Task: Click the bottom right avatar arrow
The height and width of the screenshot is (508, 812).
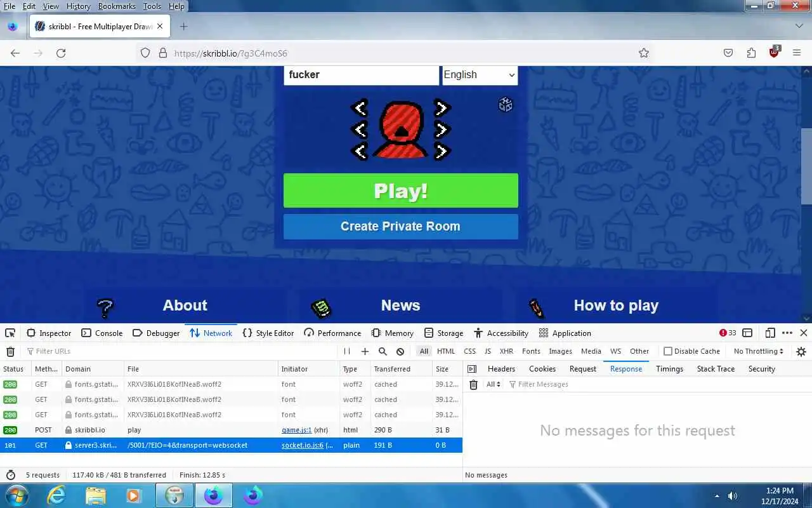Action: [442, 151]
